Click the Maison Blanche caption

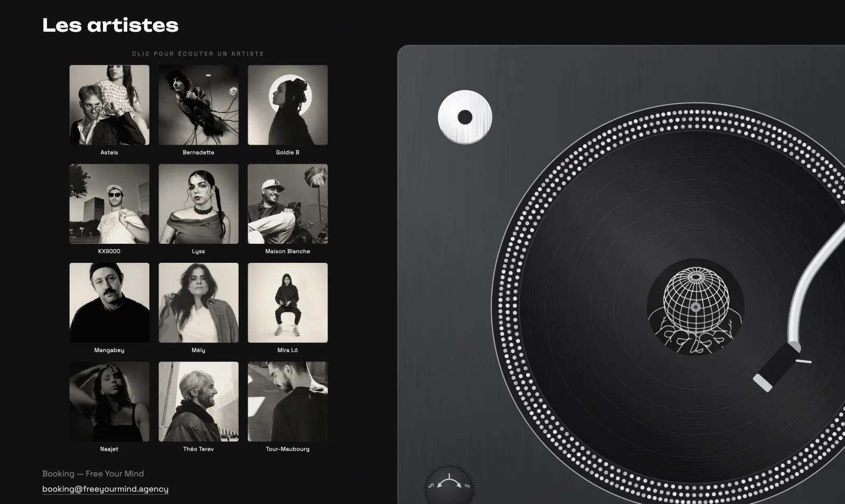(288, 251)
